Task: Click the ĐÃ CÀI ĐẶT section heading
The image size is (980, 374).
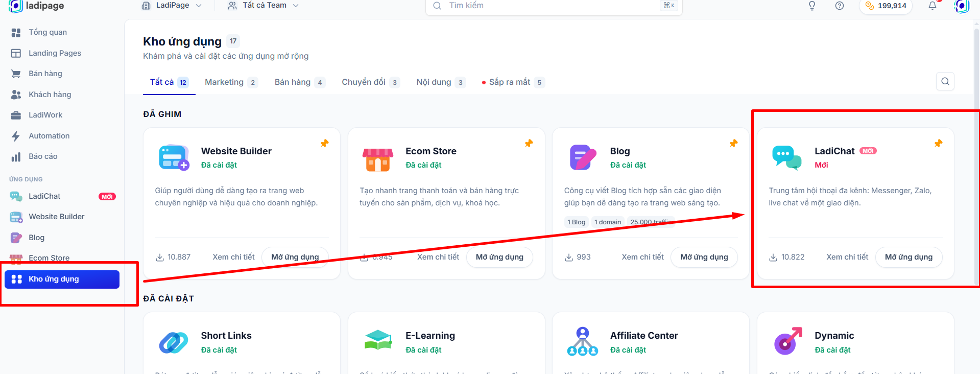Action: click(169, 299)
